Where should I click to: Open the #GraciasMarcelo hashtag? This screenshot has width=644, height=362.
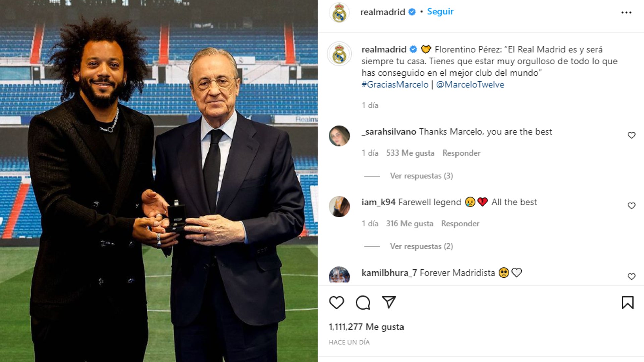[x=395, y=84]
